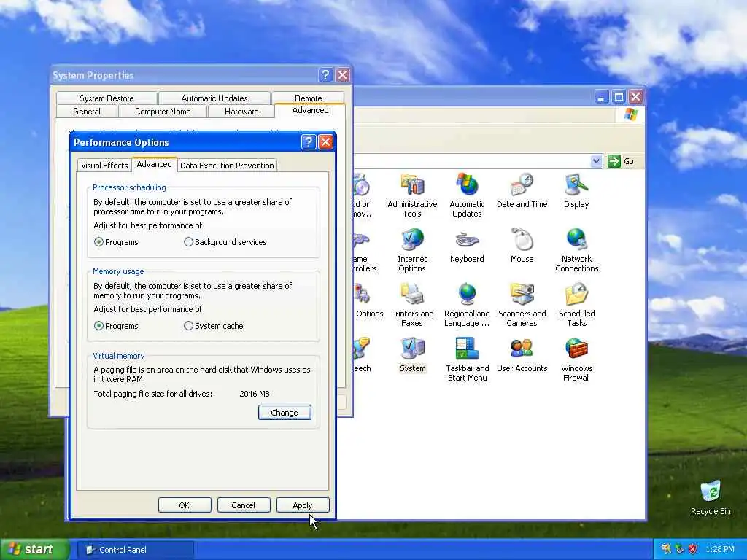Open the Taskbar and Start Menu icon
The height and width of the screenshot is (560, 747).
467,360
